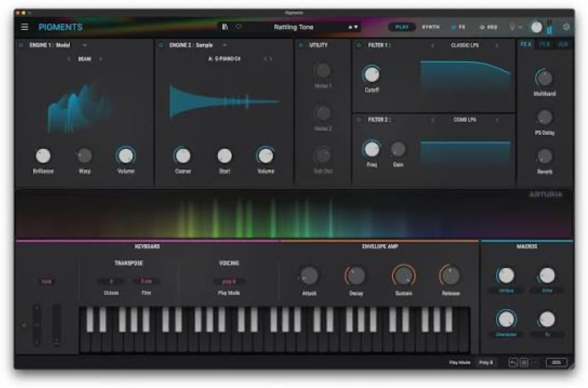Switch to the FX B tab
Viewport: 588px width, 388px height.
[x=545, y=44]
